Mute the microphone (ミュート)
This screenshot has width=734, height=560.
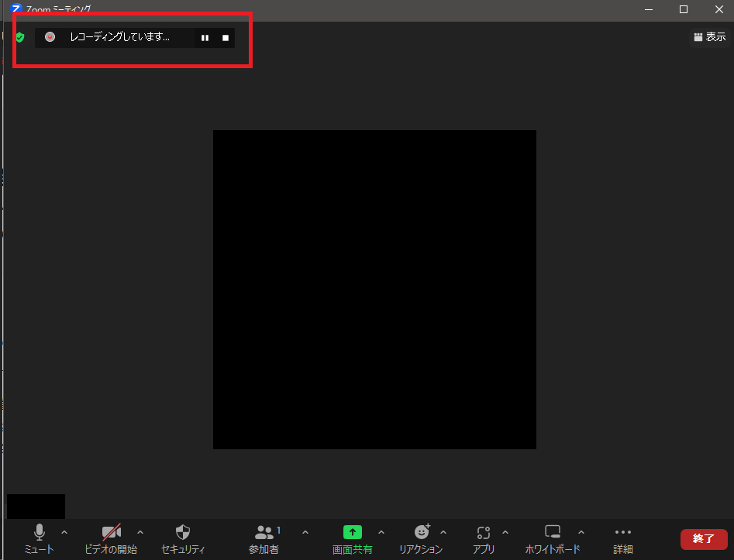point(39,533)
